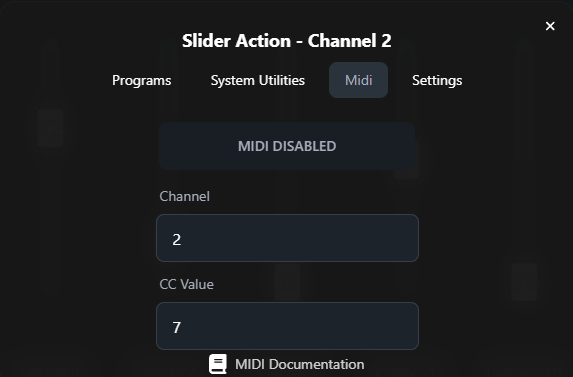Focus the CC Value input field
573x377 pixels.
pyautogui.click(x=287, y=326)
